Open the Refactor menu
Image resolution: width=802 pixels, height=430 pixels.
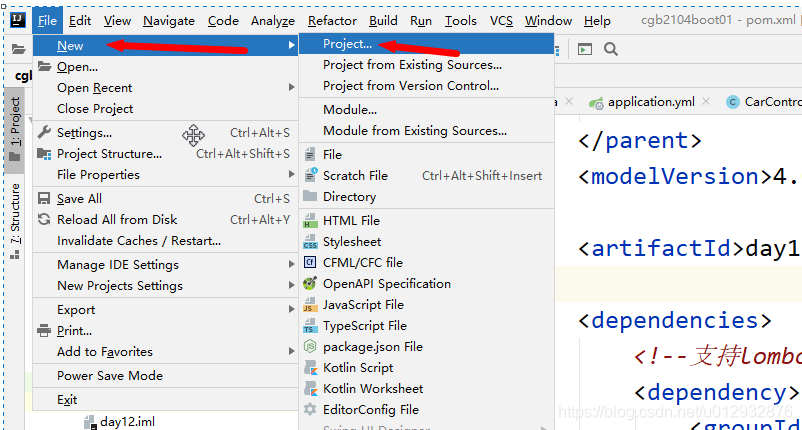[332, 20]
